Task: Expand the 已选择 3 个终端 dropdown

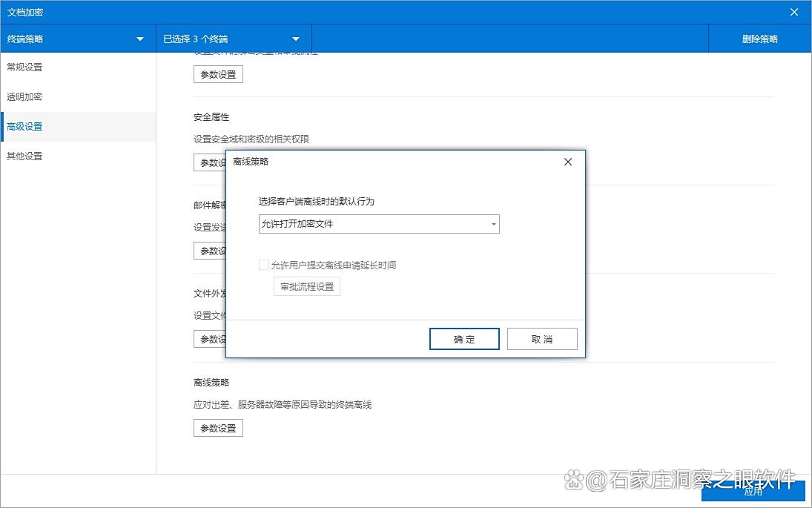Action: [234, 39]
